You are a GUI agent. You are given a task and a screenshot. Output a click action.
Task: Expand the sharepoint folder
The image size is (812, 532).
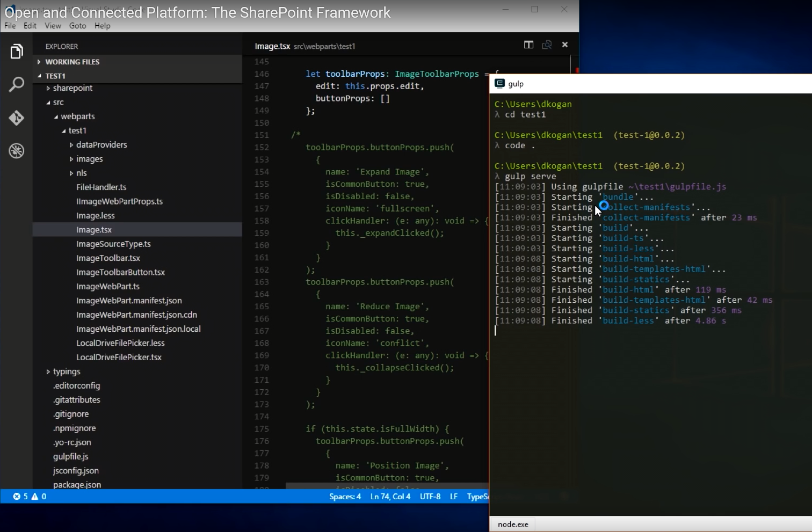[x=73, y=88]
